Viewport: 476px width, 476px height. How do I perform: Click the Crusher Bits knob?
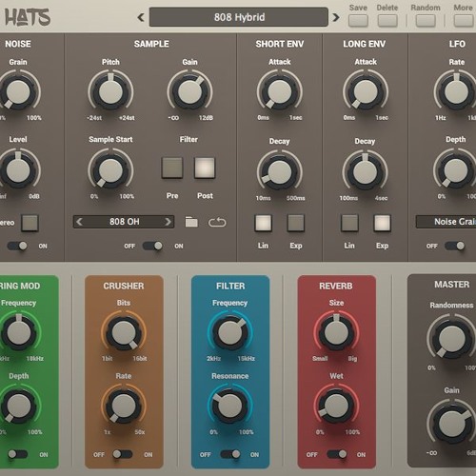pyautogui.click(x=124, y=333)
